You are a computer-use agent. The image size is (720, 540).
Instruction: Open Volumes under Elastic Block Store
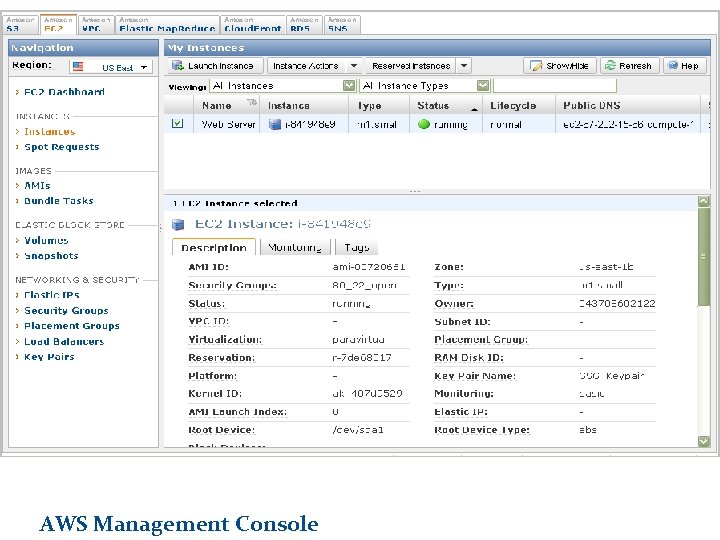[46, 241]
